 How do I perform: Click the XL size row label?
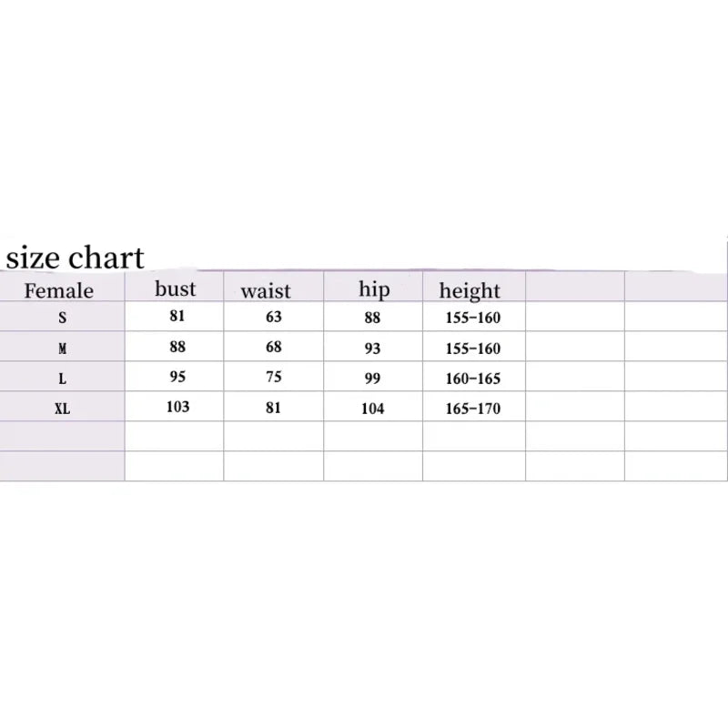click(62, 409)
